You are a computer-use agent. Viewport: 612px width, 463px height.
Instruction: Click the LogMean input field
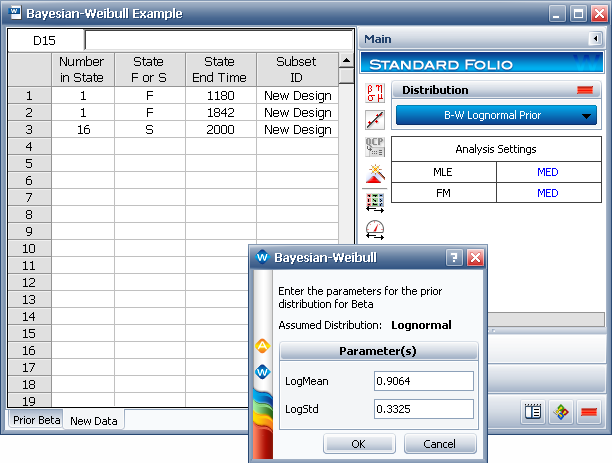point(423,381)
